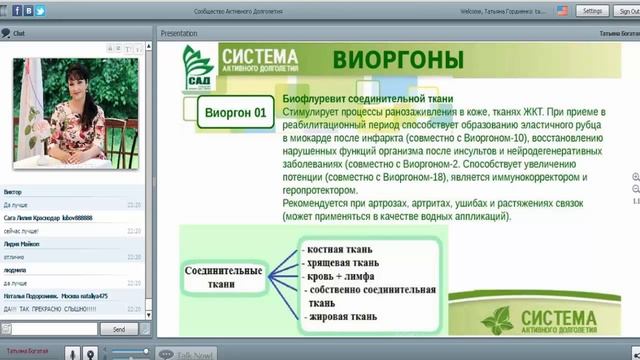The width and height of the screenshot is (640, 360).
Task: Click the Sign Out button
Action: [627, 11]
